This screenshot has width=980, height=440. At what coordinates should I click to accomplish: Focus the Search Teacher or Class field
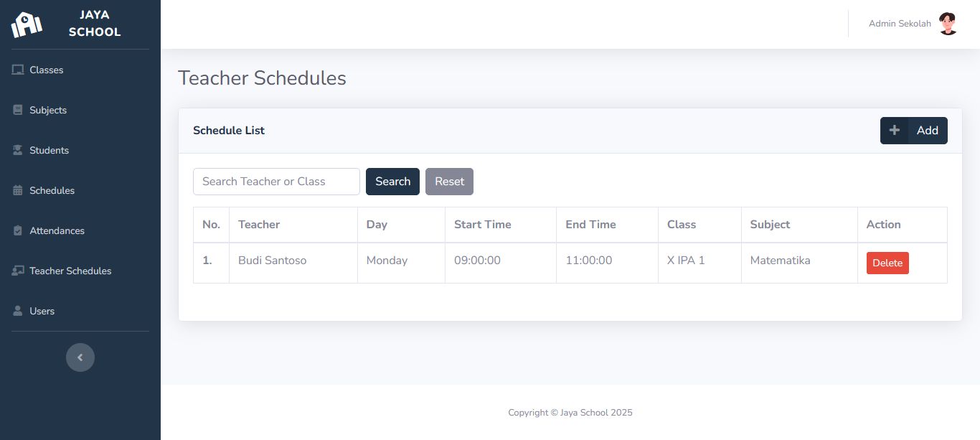point(276,182)
